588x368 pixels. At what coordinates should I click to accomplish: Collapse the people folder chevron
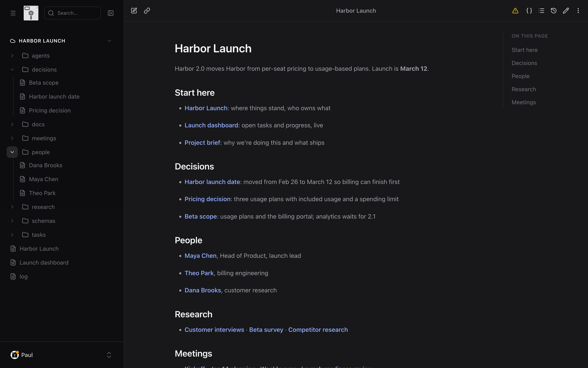[12, 152]
